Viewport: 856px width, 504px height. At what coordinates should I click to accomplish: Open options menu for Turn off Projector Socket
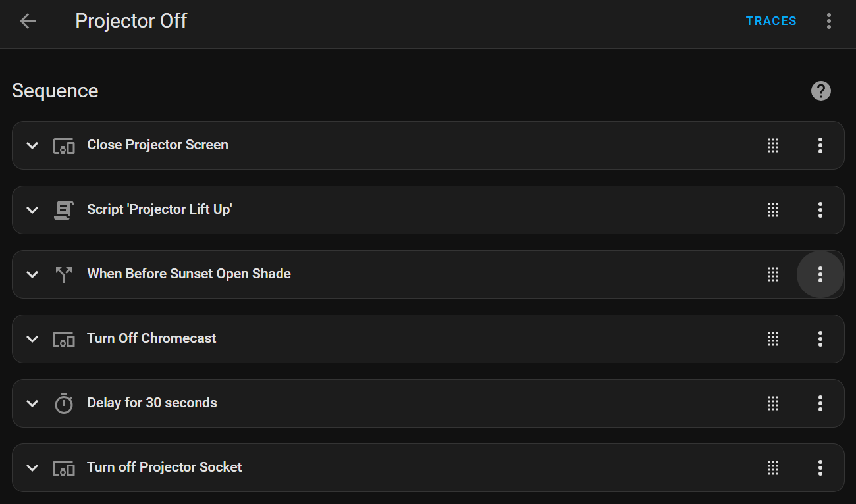[x=820, y=468]
